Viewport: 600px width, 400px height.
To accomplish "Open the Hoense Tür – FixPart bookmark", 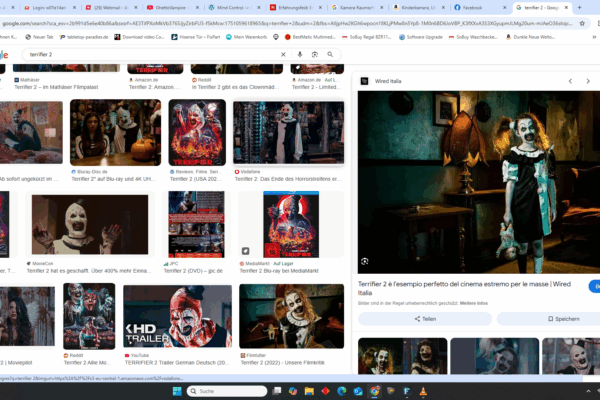I will pos(196,37).
